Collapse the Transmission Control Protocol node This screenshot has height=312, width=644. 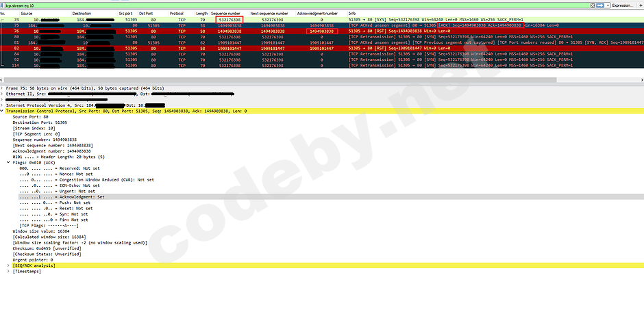[x=2, y=111]
